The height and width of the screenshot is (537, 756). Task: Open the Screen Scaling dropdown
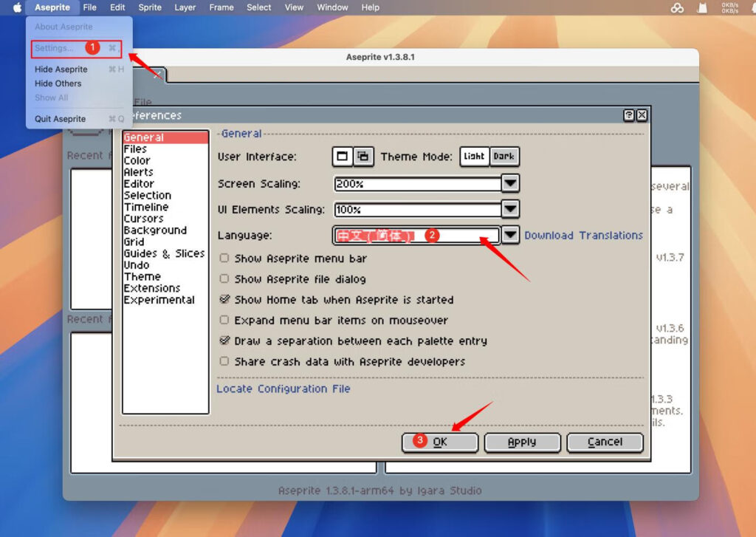click(x=509, y=183)
